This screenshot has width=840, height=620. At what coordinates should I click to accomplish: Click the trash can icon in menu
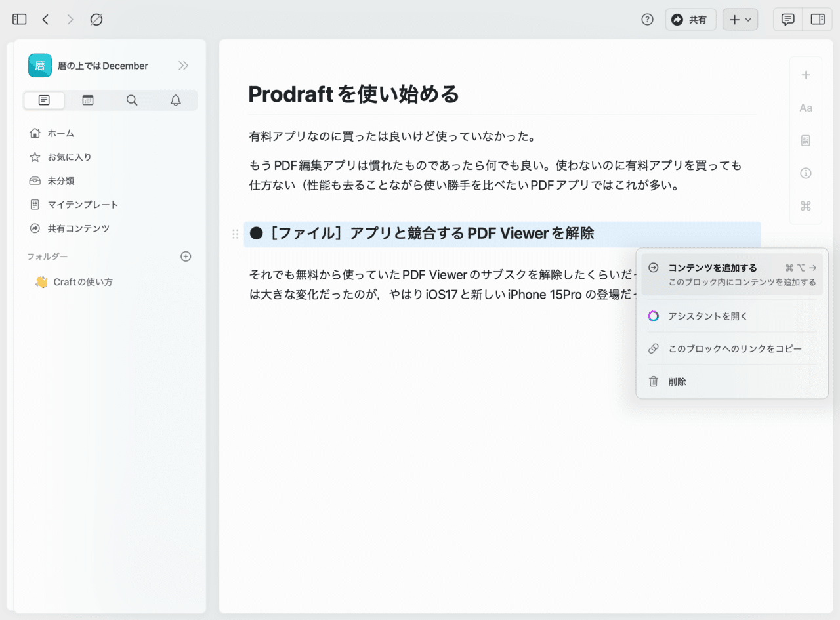point(653,381)
